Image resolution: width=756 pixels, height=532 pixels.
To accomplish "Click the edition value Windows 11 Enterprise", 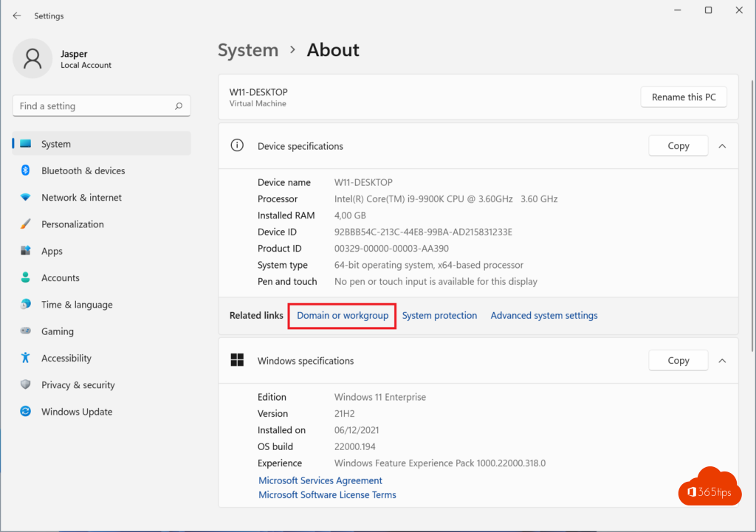I will [x=380, y=397].
